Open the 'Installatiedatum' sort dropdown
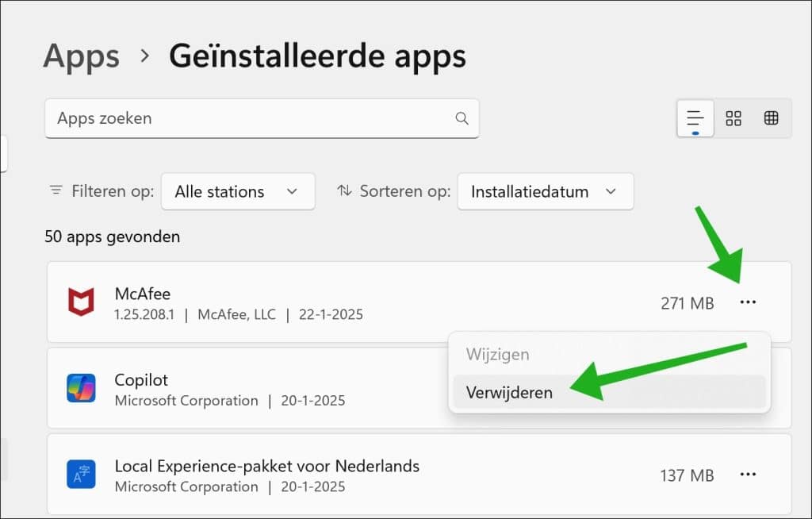 546,191
